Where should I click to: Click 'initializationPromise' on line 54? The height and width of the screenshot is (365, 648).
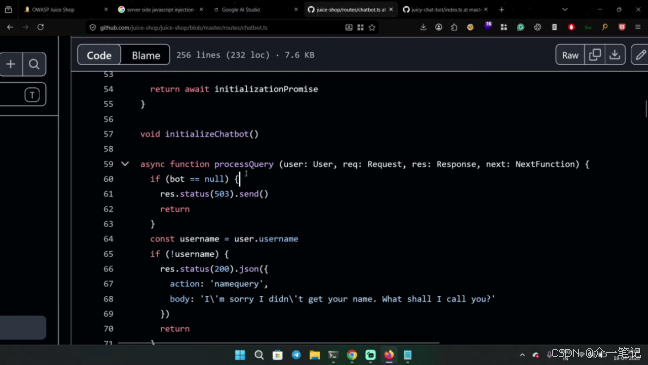[266, 89]
